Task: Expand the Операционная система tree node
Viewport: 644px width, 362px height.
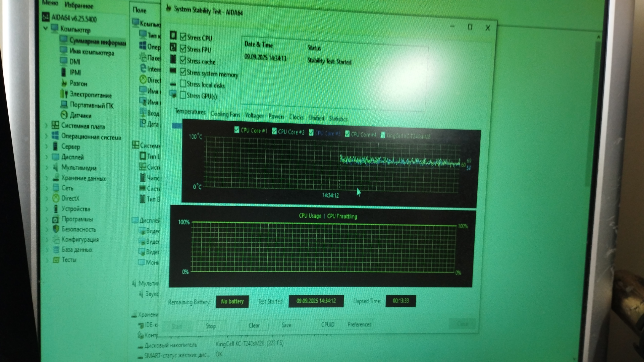Action: point(46,136)
